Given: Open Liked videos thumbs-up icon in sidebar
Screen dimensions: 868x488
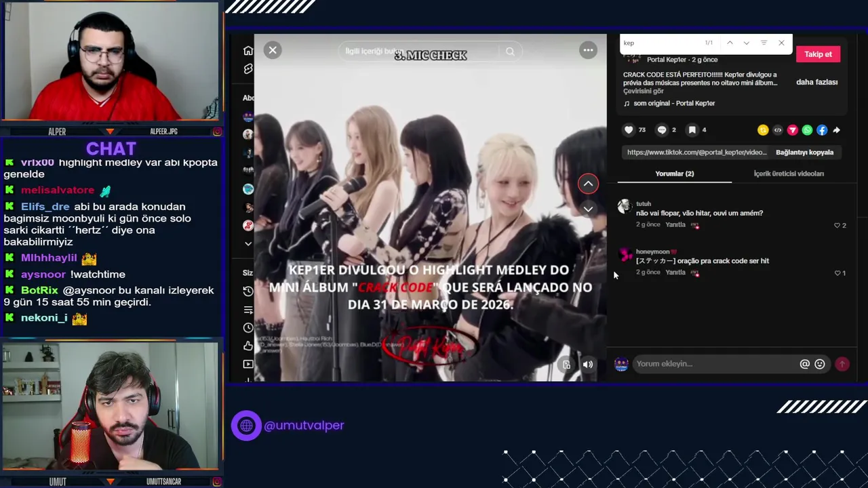Looking at the screenshot, I should tap(248, 346).
